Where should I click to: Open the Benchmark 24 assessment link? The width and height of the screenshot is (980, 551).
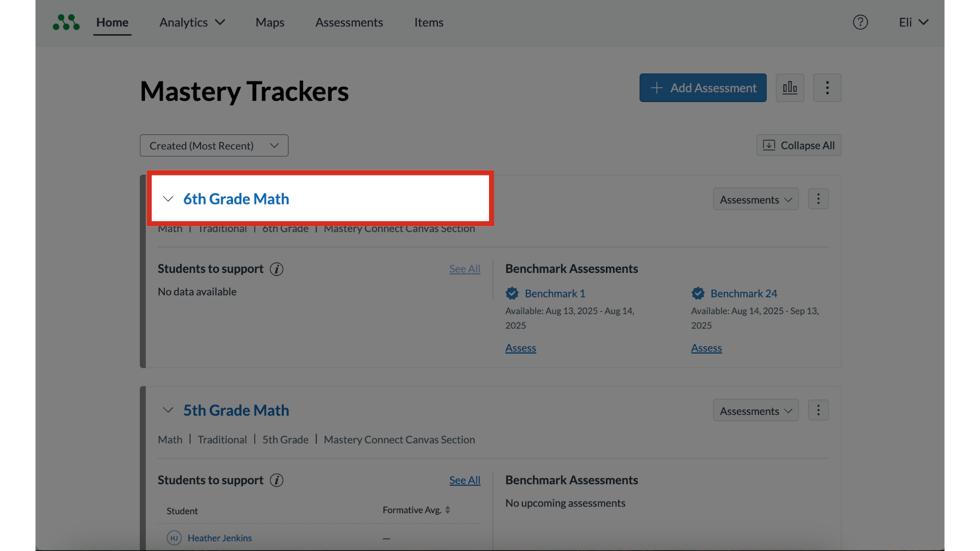pos(744,293)
